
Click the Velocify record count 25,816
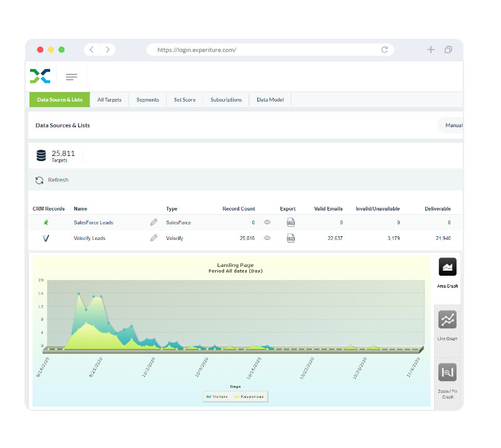click(x=247, y=238)
